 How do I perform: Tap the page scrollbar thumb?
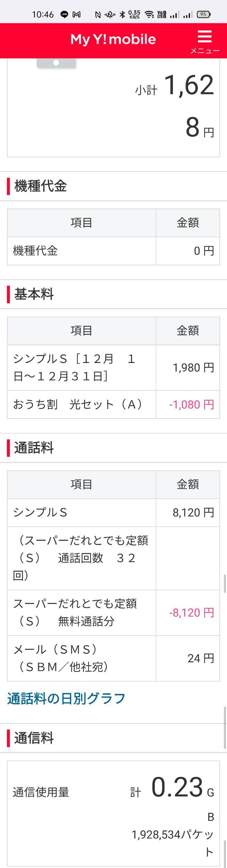tap(225, 584)
